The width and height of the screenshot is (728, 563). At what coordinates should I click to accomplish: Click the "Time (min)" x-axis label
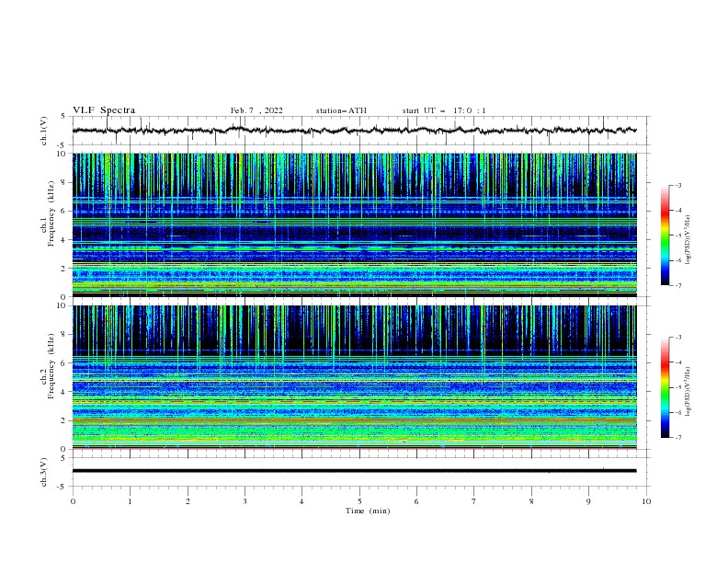(x=368, y=511)
